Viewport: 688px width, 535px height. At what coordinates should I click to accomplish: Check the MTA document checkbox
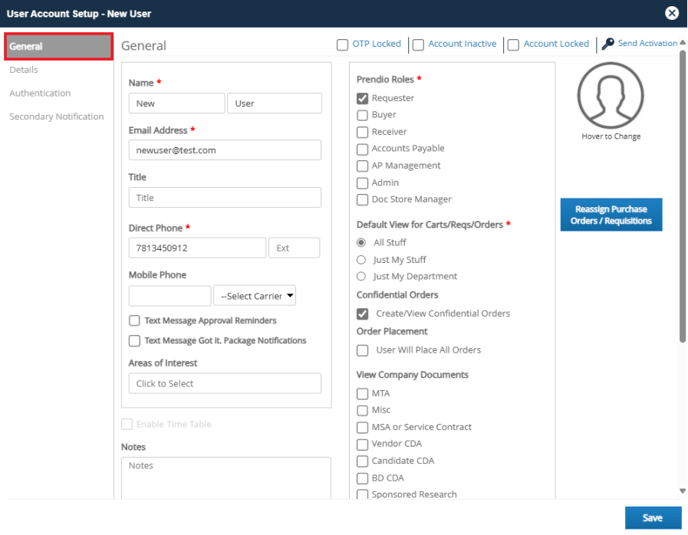[x=362, y=394]
